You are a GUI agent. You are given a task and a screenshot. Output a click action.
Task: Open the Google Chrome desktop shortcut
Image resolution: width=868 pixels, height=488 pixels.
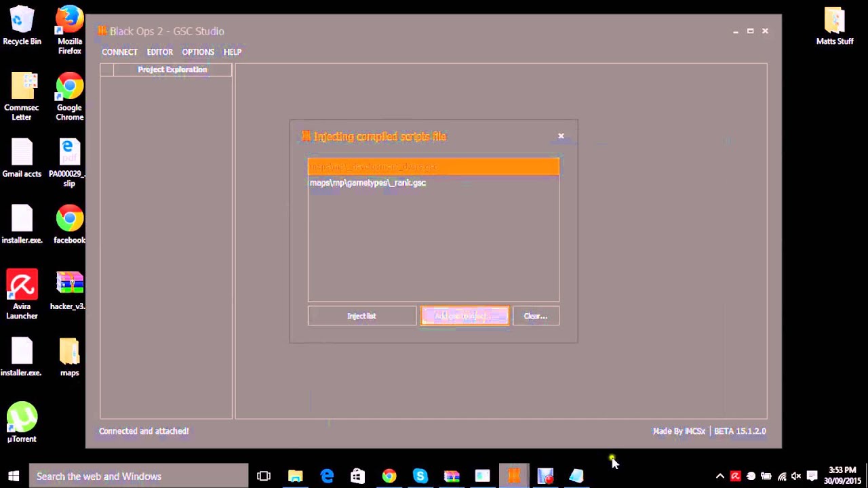point(70,96)
